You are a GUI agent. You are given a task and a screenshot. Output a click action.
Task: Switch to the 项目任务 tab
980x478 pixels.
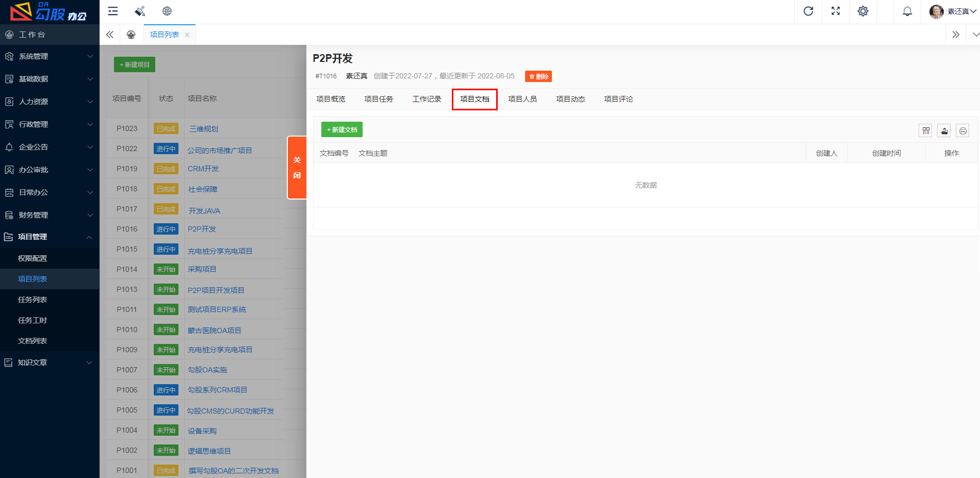click(379, 99)
